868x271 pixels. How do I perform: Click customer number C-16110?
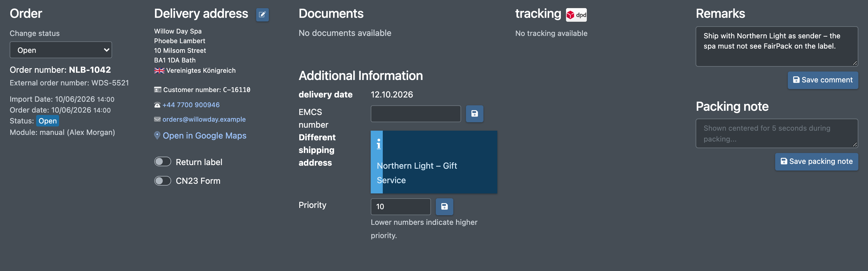click(x=237, y=90)
